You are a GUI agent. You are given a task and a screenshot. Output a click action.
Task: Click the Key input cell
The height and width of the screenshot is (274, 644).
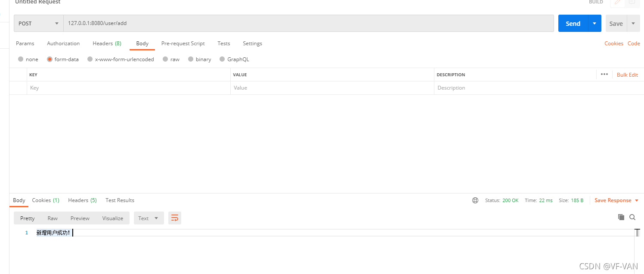click(x=128, y=88)
